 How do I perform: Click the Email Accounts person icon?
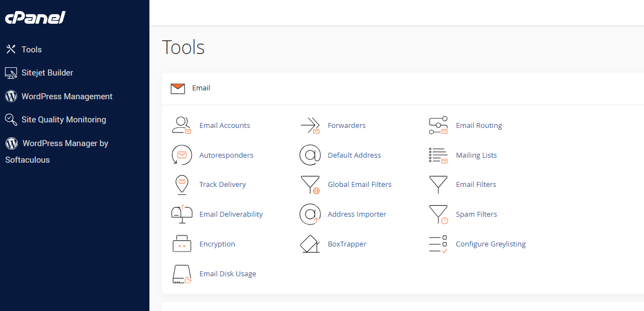tap(182, 125)
